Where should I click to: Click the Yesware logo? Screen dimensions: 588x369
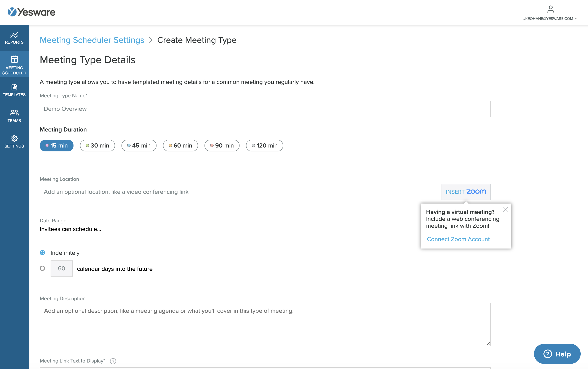32,12
